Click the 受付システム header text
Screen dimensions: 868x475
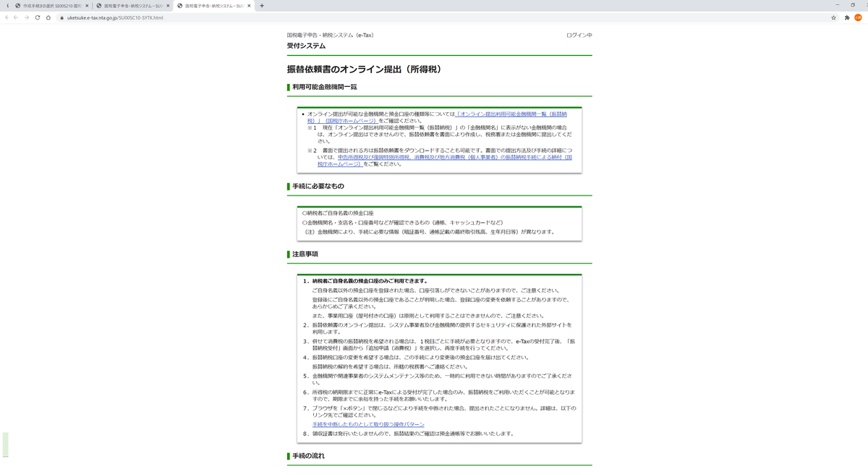tap(306, 46)
